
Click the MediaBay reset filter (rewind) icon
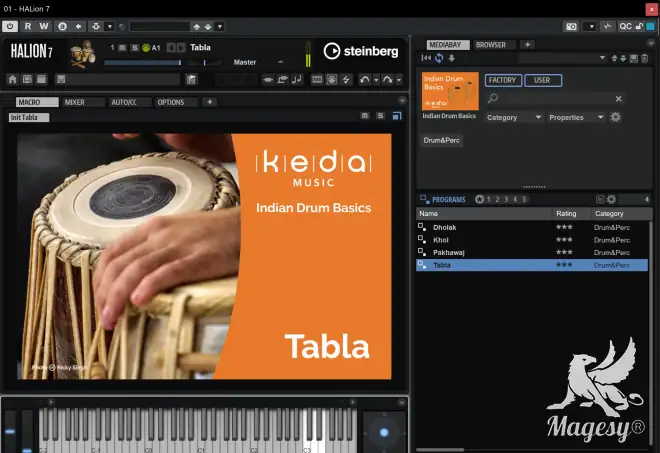pyautogui.click(x=426, y=58)
